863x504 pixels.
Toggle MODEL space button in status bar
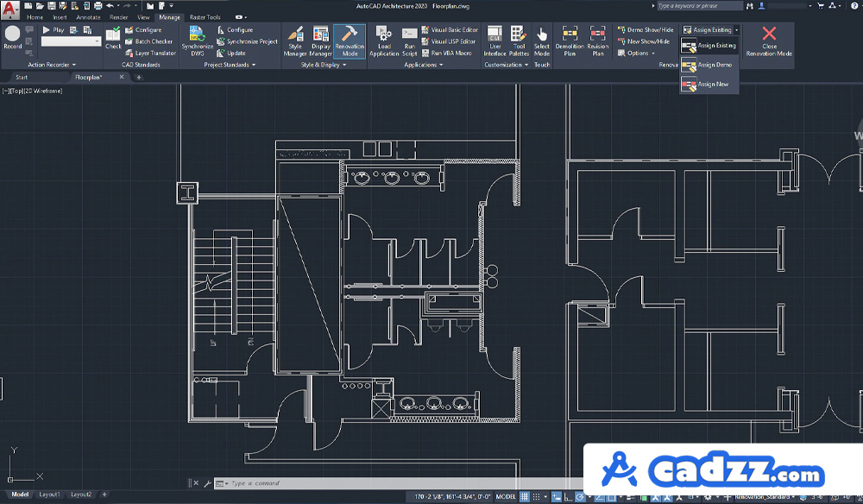(506, 497)
